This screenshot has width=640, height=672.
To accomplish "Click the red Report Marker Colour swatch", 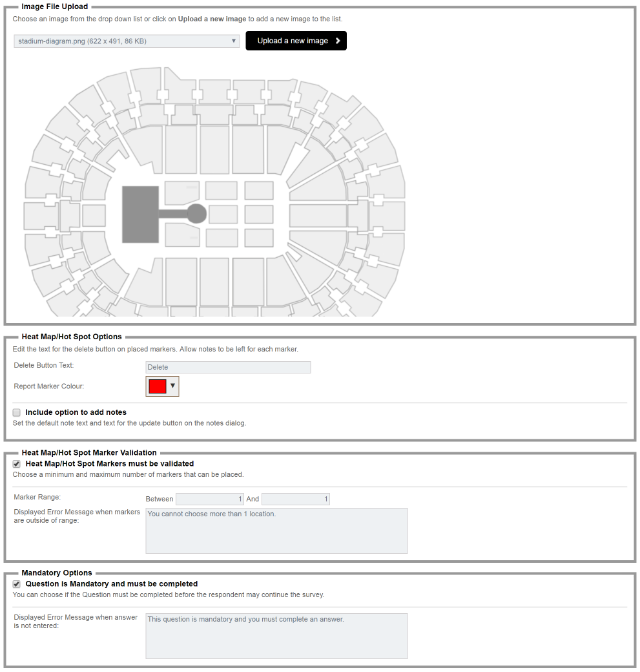I will click(x=157, y=386).
